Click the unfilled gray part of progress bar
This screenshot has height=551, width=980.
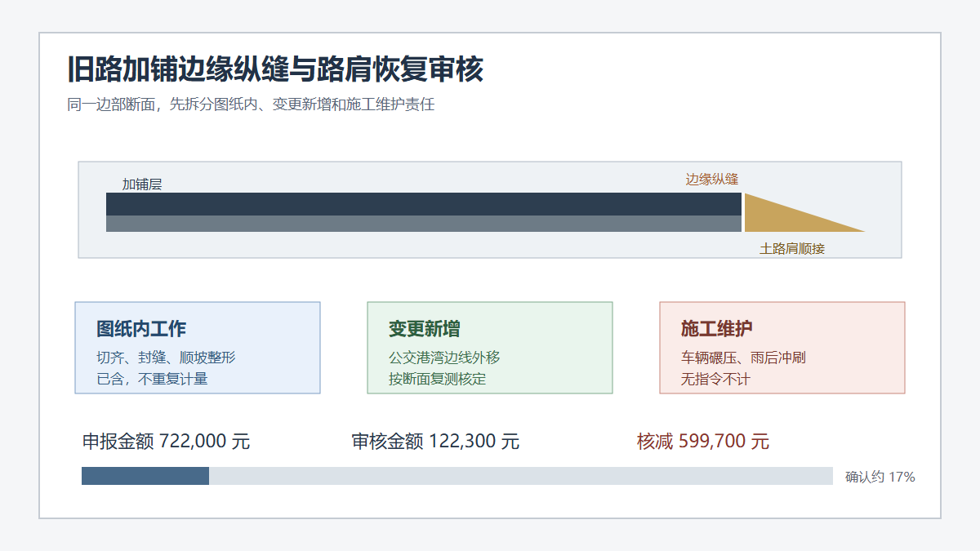(x=521, y=476)
